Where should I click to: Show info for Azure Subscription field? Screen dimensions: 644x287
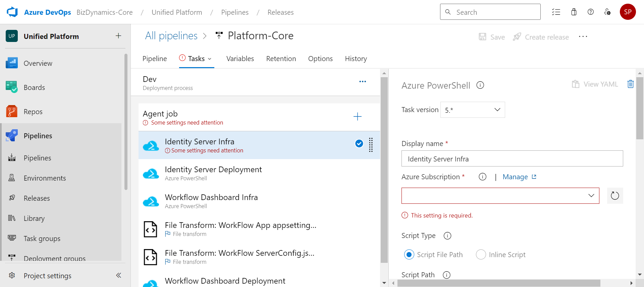click(x=483, y=177)
